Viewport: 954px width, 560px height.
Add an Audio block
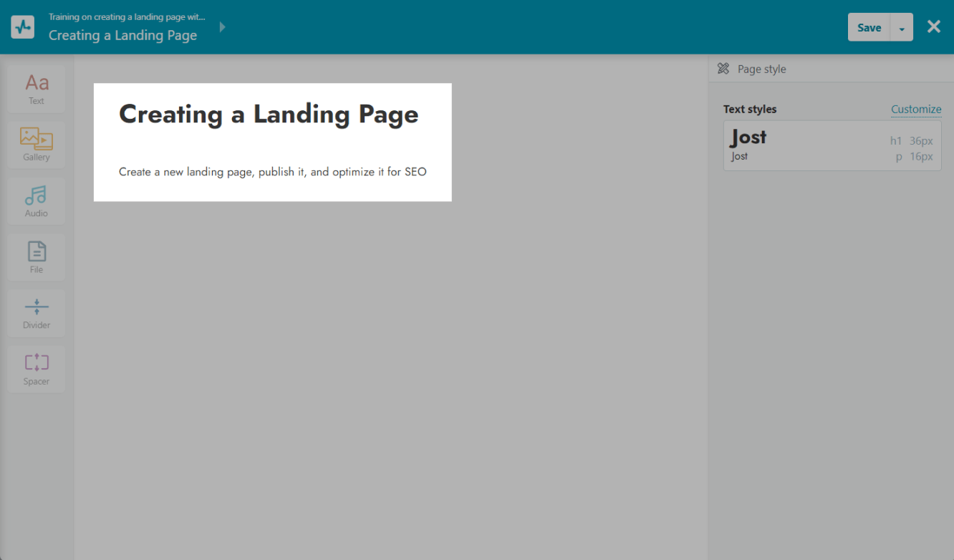click(x=36, y=201)
